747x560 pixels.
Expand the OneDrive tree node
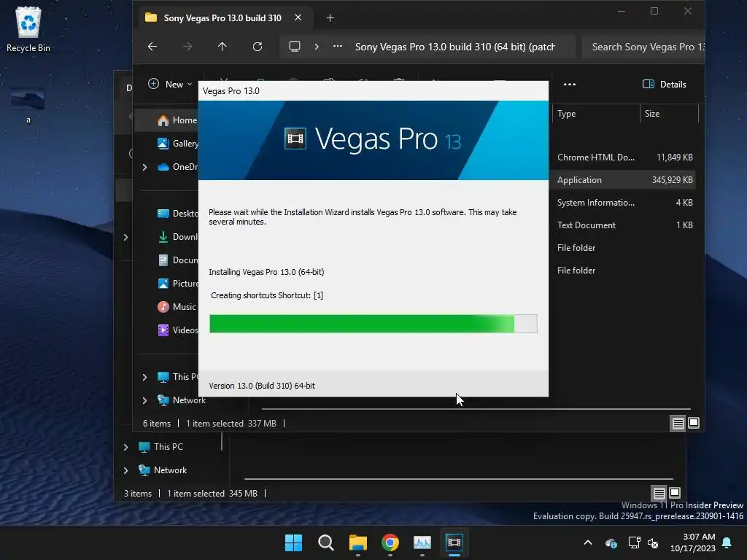(145, 167)
